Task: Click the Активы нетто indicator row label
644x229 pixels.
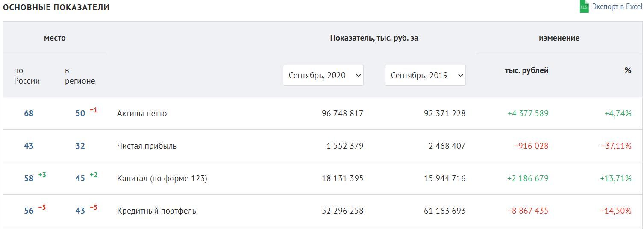Action: pos(142,114)
